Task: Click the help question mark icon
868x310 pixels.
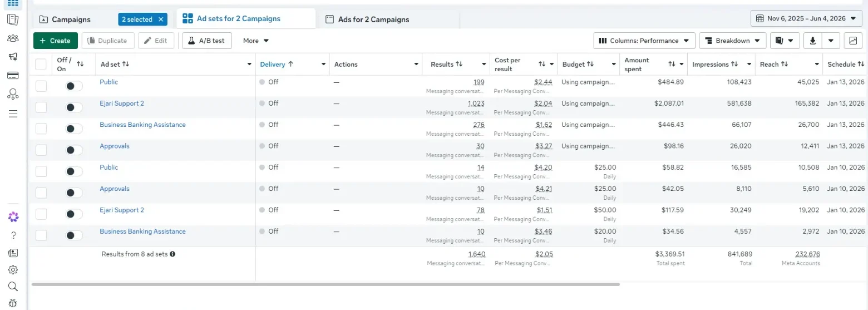Action: pos(13,235)
